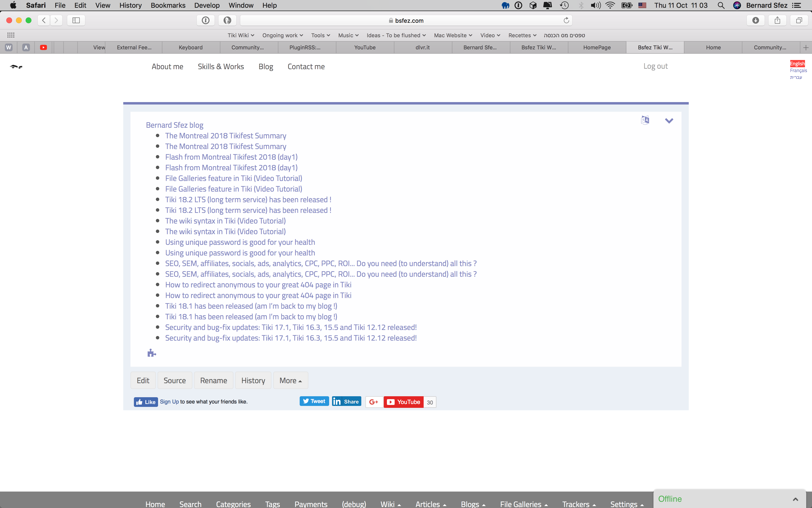This screenshot has width=812, height=508.
Task: Click the Log out link
Action: point(655,66)
